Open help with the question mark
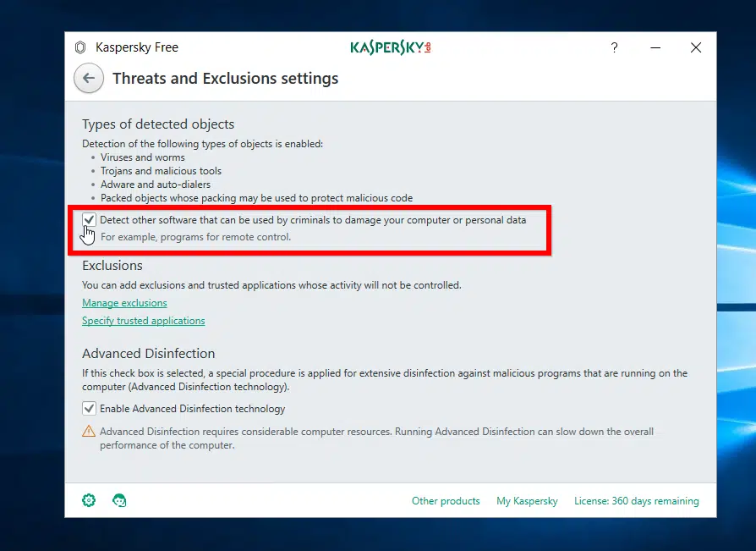Viewport: 756px width, 551px height. (614, 47)
